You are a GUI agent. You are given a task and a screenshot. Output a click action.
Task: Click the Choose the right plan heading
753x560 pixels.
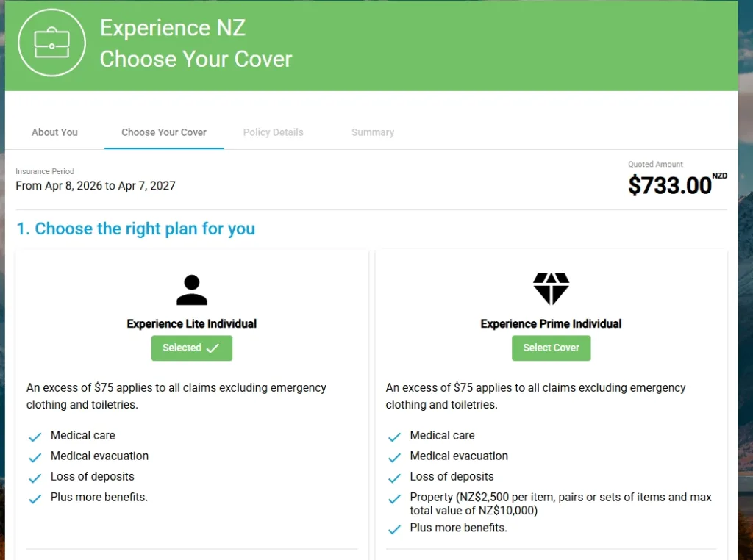[136, 229]
